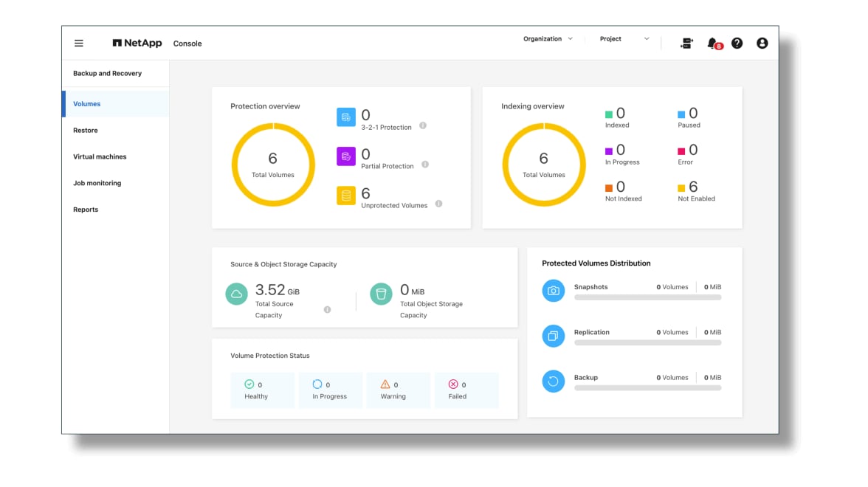This screenshot has height=487, width=868.
Task: Click the Console title link
Action: [187, 44]
